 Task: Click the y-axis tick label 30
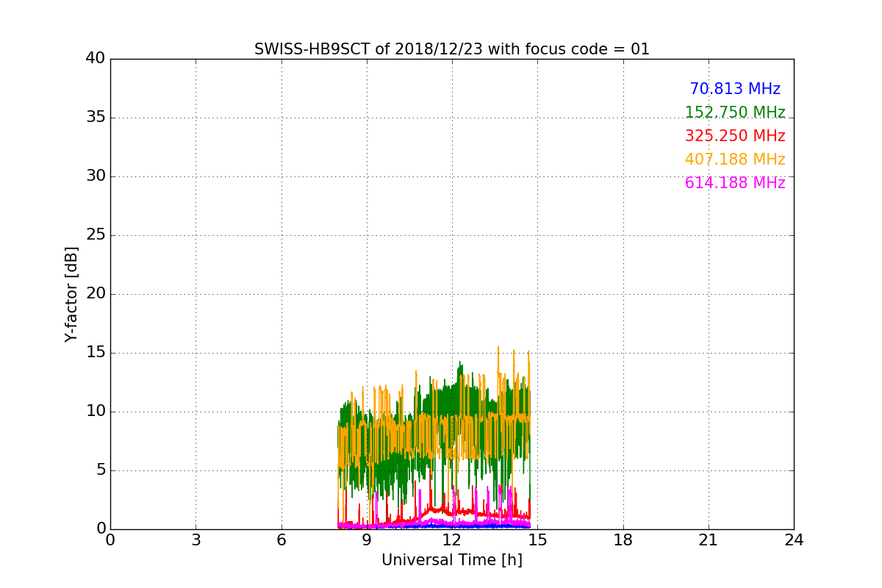(96, 176)
